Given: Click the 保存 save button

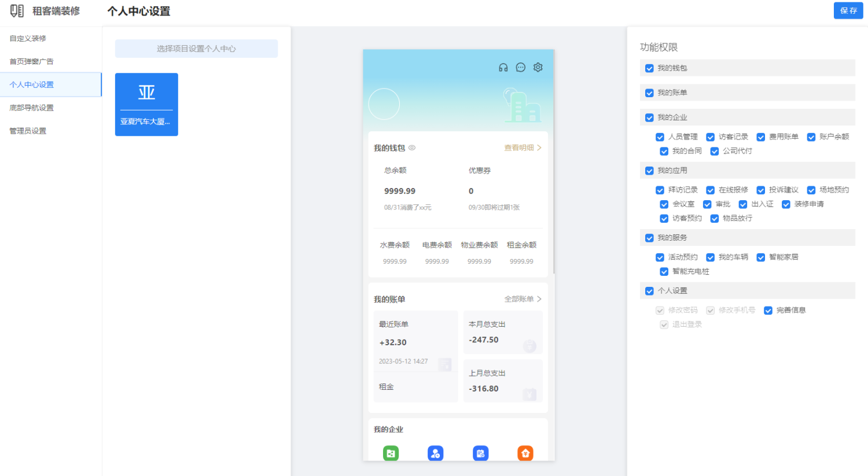Looking at the screenshot, I should 848,10.
